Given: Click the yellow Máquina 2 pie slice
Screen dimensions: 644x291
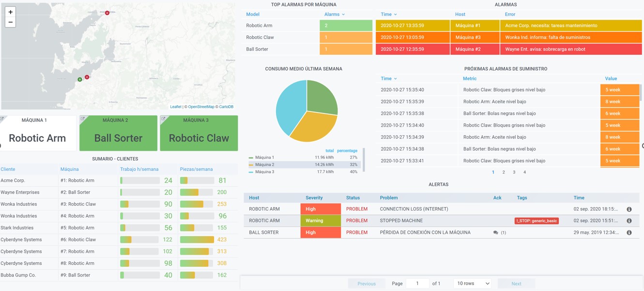Looking at the screenshot, I should 307,126.
